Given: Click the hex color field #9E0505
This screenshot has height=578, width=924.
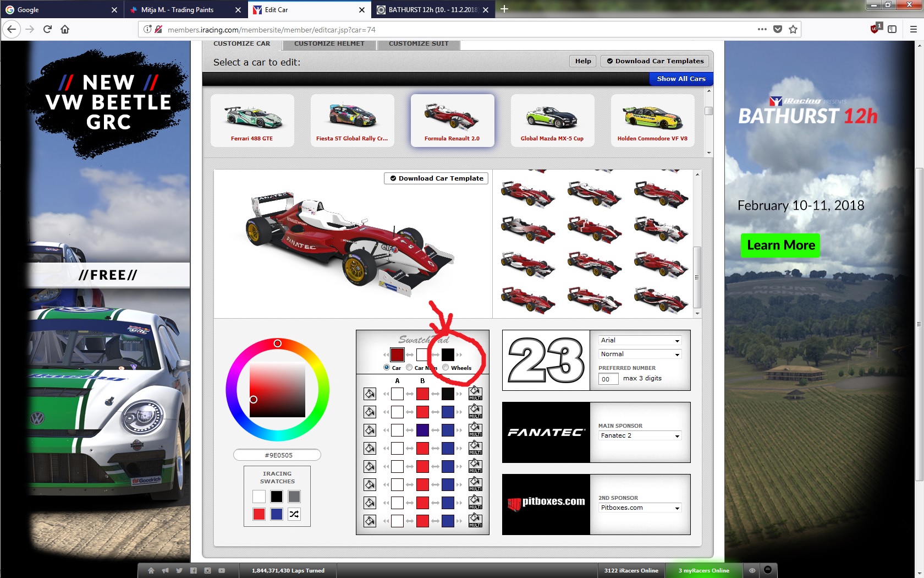Looking at the screenshot, I should point(277,455).
